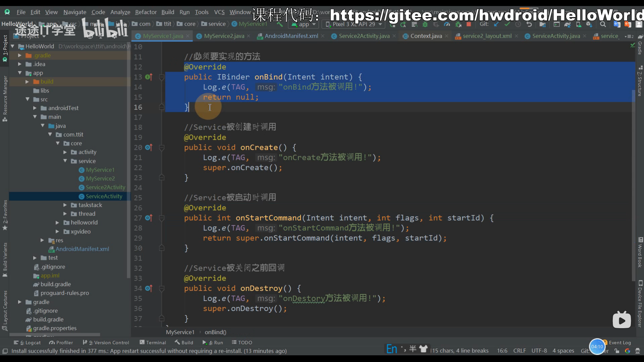Screen dimensions: 644x362
Task: Fold the onCreate method at line 20
Action: point(161,147)
